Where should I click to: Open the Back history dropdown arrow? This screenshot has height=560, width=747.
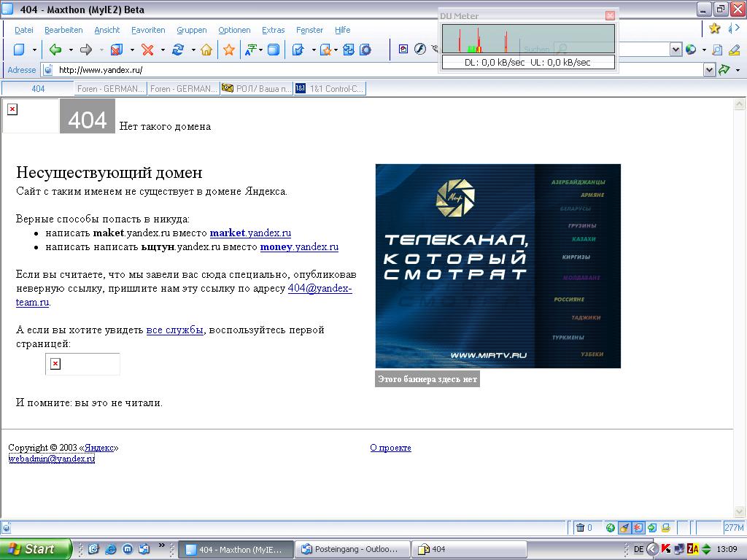pos(71,50)
